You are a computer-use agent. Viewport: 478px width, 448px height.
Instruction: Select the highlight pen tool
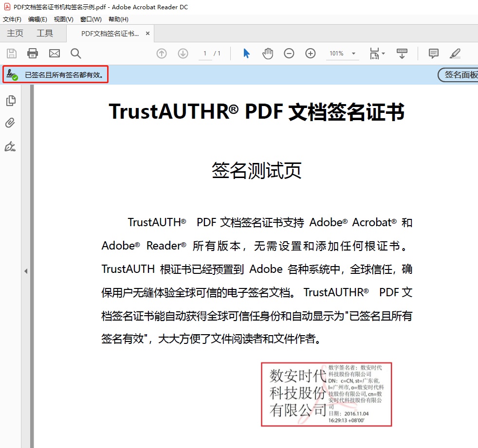tap(455, 54)
